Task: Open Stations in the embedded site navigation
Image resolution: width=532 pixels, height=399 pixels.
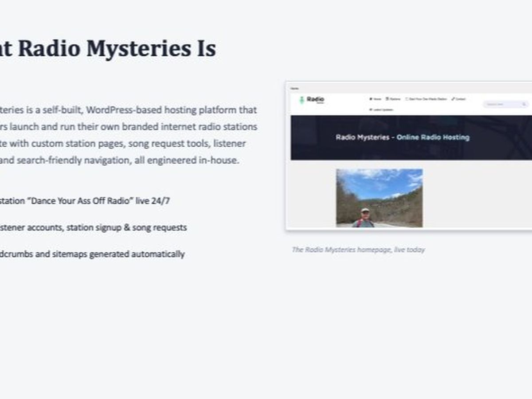Action: point(393,99)
